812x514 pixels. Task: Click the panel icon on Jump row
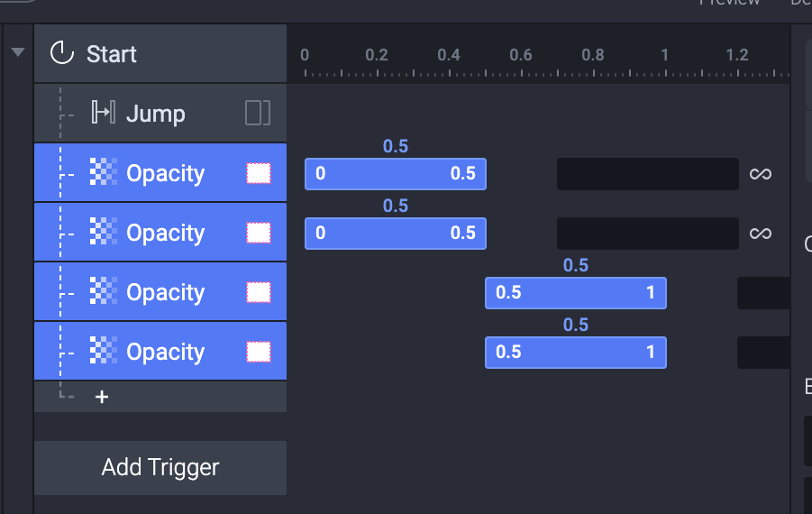tap(258, 114)
